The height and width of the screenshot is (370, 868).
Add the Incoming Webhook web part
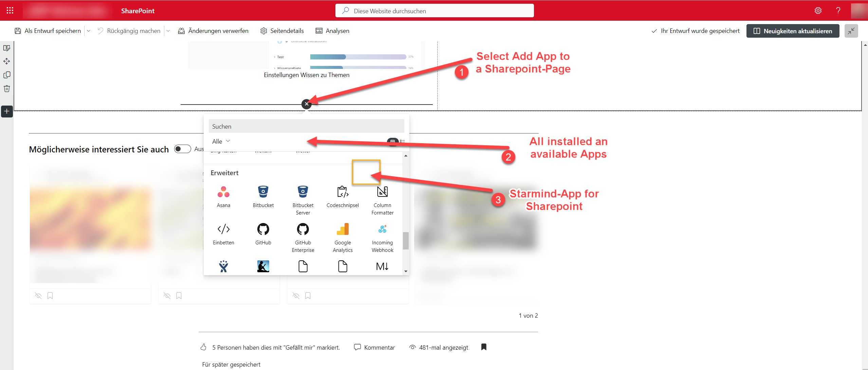tap(382, 238)
